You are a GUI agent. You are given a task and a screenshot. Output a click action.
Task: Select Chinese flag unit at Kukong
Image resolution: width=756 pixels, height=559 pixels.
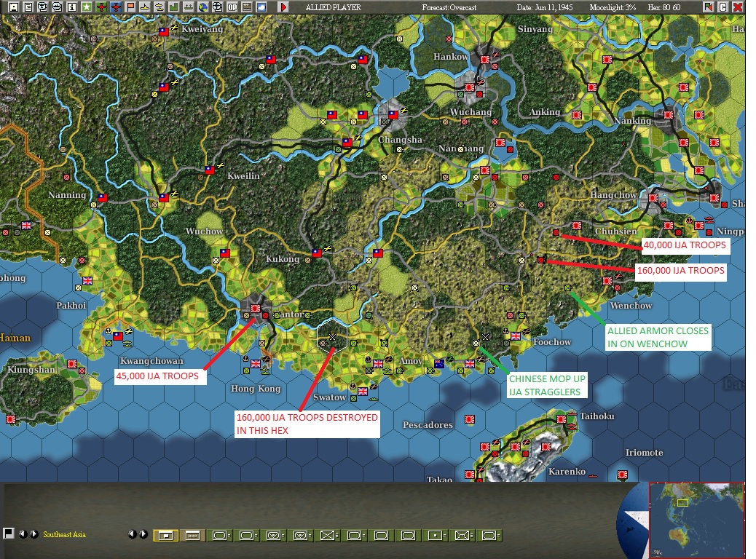click(316, 253)
